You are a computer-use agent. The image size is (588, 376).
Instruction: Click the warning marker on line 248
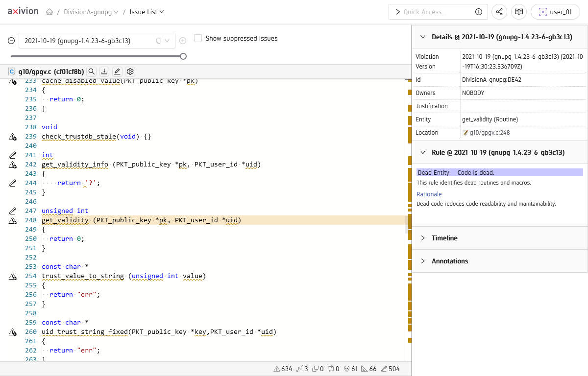[13, 221]
